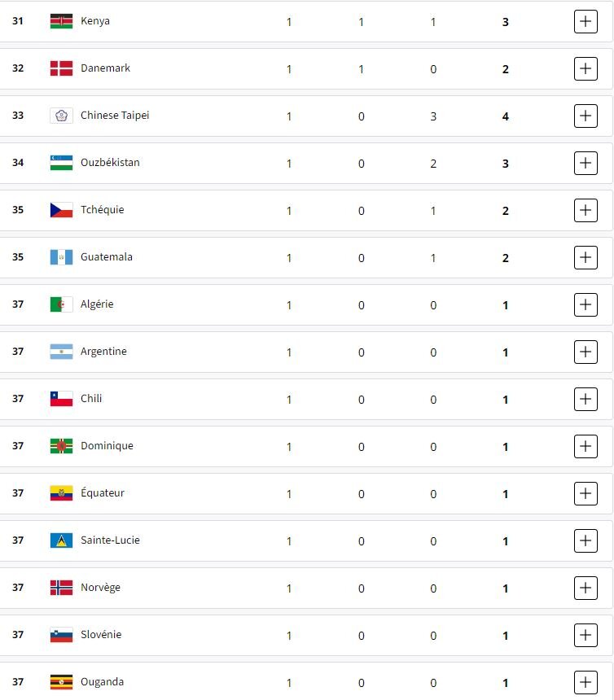
Task: Select the Chinese Taipei flag
Action: coord(61,116)
